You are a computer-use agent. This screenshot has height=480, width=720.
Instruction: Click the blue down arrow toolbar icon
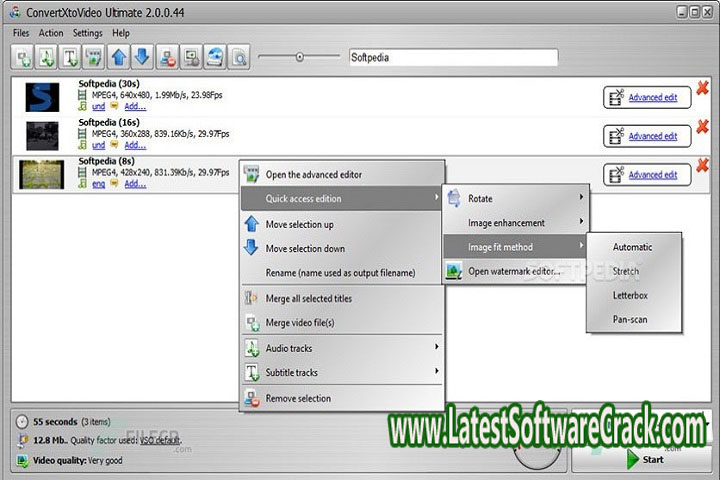point(142,58)
